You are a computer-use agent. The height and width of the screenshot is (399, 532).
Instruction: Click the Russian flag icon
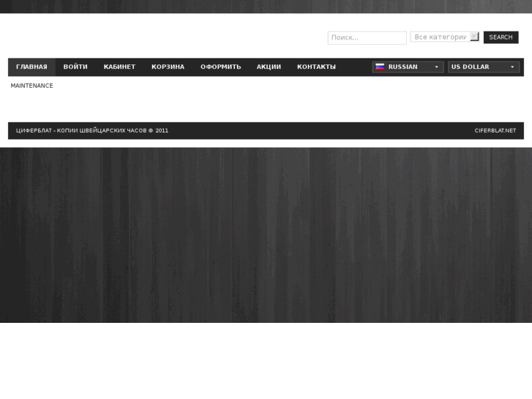tap(380, 67)
